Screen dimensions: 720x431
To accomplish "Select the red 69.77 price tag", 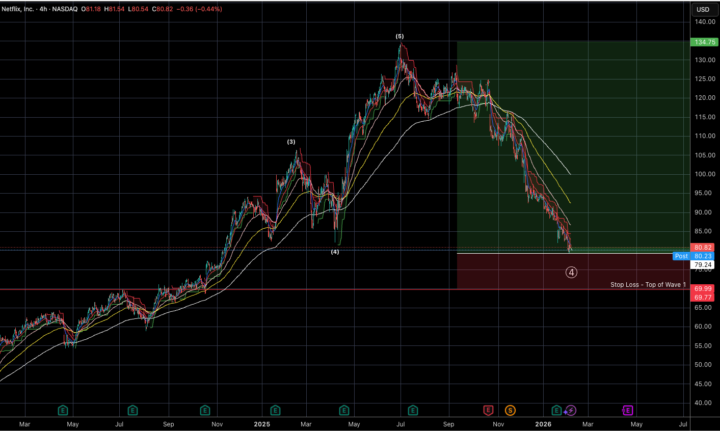I will tap(703, 297).
